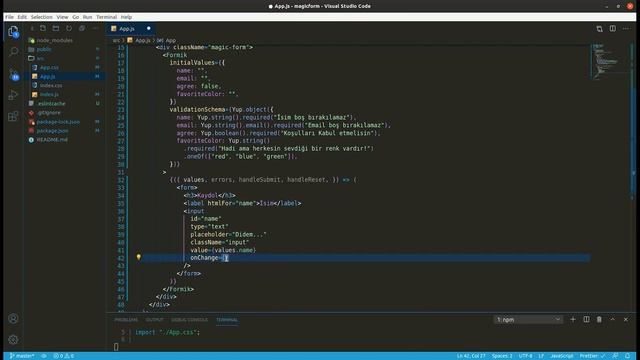Select the Terminal panel tab
The height and width of the screenshot is (360, 640).
[x=227, y=320]
